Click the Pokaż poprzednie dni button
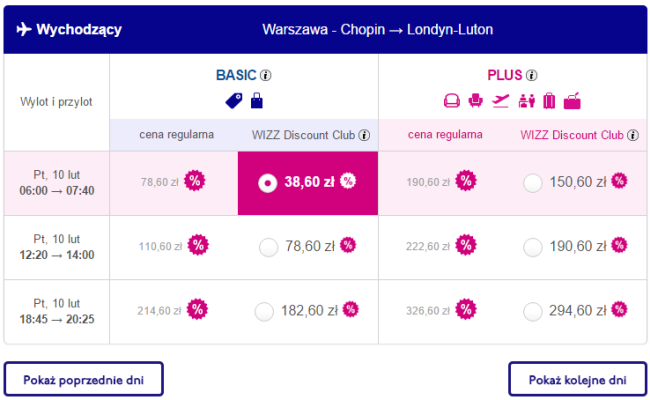The height and width of the screenshot is (400, 650). point(83,380)
